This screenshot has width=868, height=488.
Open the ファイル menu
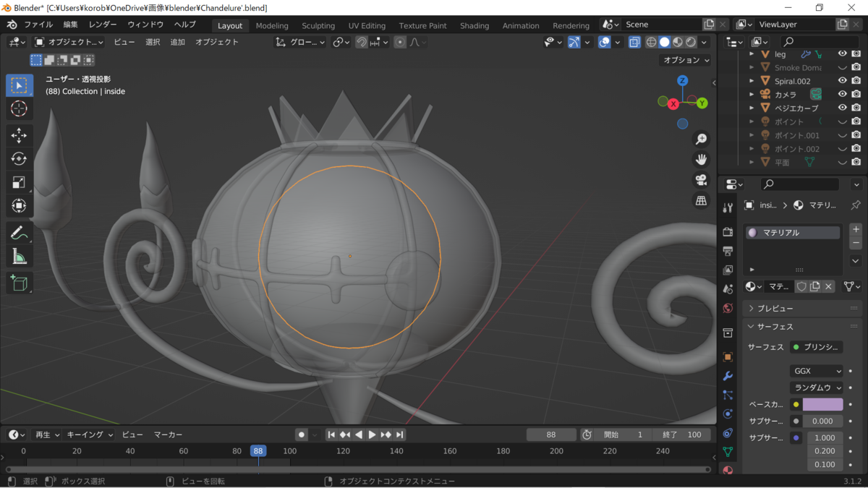click(38, 25)
